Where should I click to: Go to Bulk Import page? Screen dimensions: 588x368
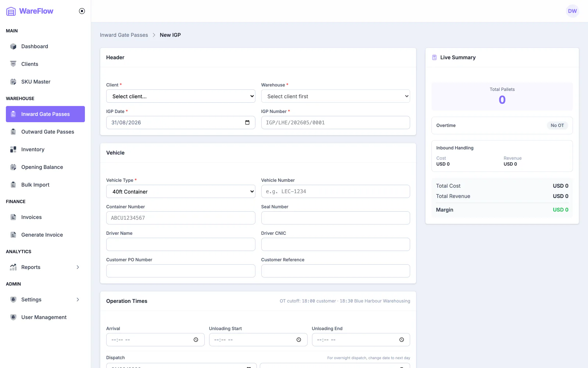tap(46, 185)
